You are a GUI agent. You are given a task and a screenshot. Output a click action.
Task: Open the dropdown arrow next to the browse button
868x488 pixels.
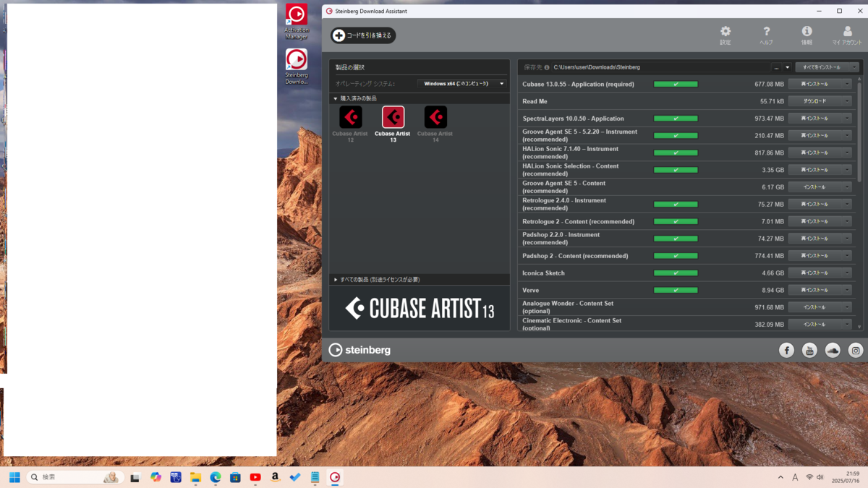(788, 67)
